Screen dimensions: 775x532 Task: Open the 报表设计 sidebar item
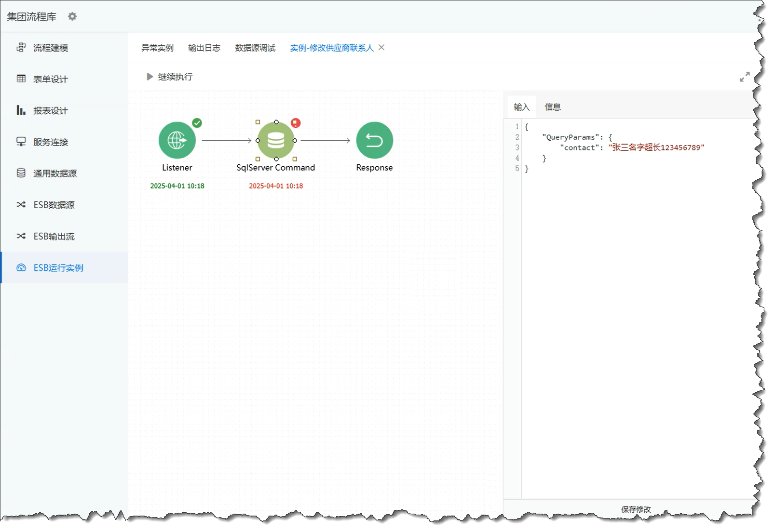[x=51, y=110]
